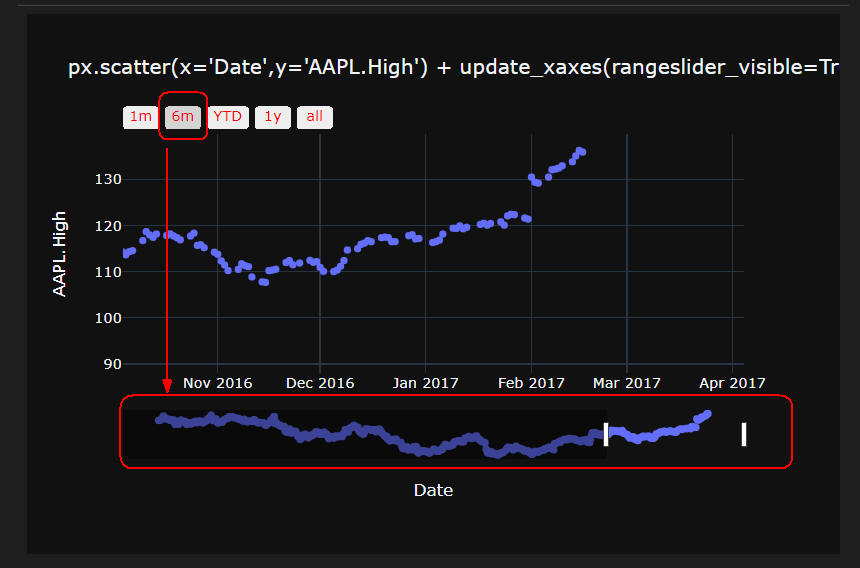Click the 120 y-axis tick label
Image resolution: width=860 pixels, height=568 pixels.
coord(108,226)
